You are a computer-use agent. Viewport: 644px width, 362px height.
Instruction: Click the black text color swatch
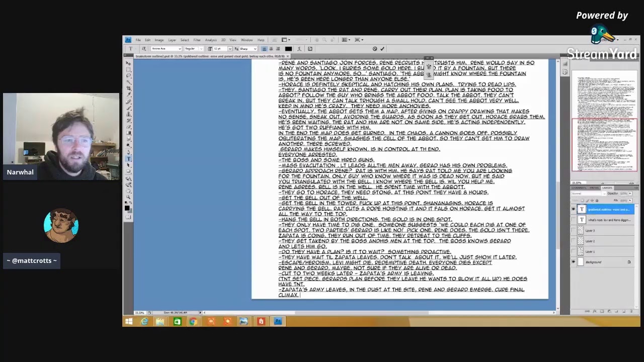(x=288, y=49)
